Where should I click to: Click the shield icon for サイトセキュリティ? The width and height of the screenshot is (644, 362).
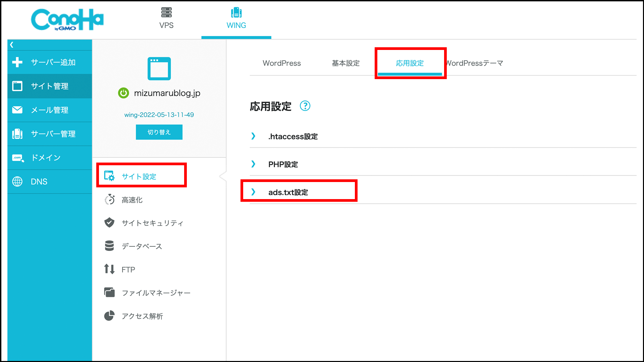pyautogui.click(x=109, y=223)
